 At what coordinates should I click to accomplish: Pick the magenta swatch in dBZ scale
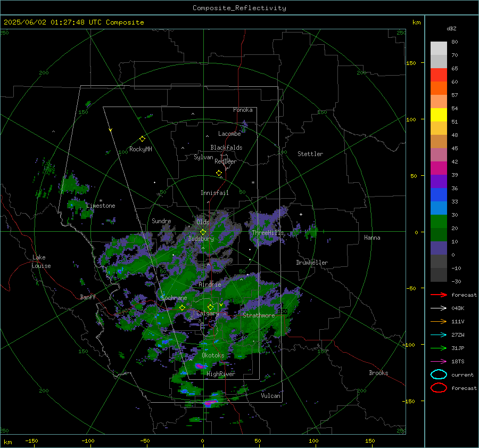point(439,168)
